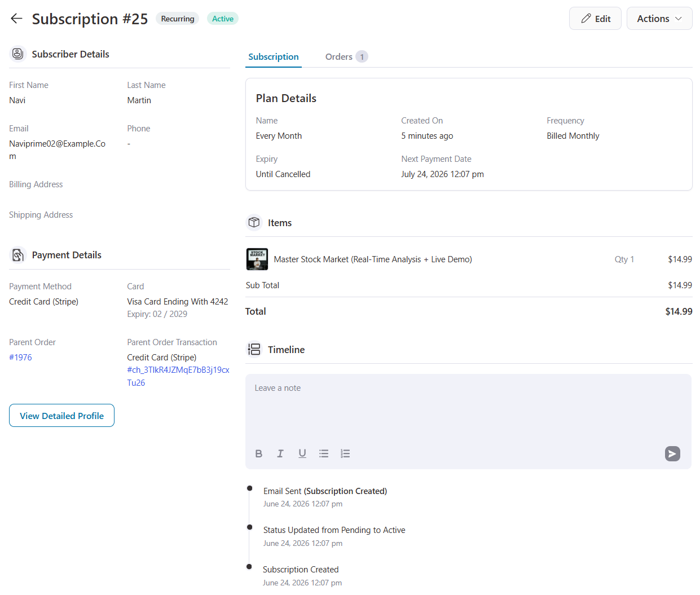Click the Active status badge
This screenshot has height=595, width=700.
pos(223,19)
